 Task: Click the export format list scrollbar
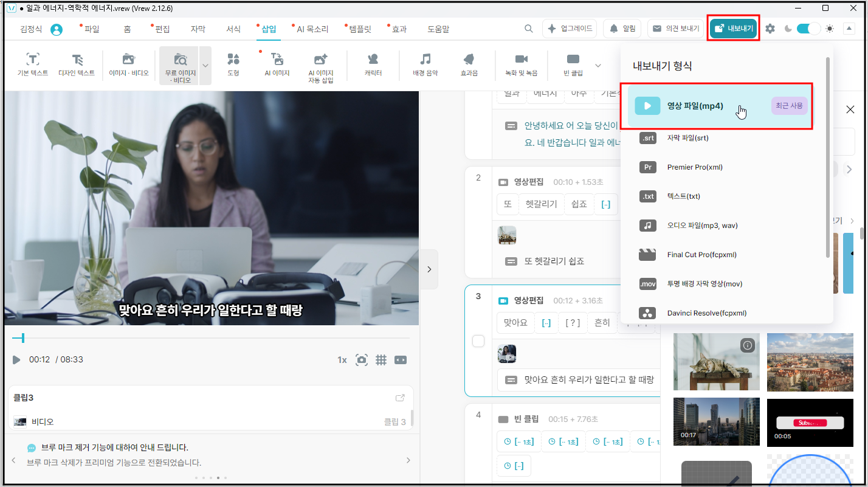click(827, 156)
